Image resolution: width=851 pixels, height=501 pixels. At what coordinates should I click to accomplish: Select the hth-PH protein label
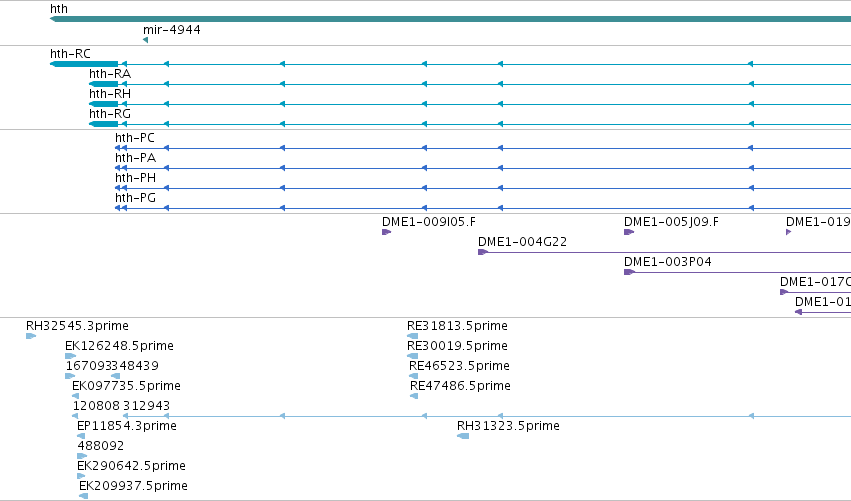tap(135, 178)
